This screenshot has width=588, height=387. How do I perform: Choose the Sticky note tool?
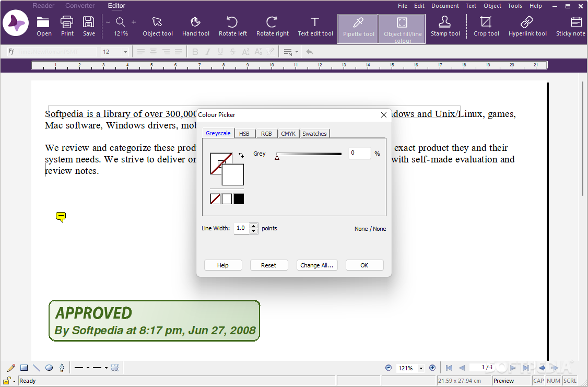click(571, 26)
